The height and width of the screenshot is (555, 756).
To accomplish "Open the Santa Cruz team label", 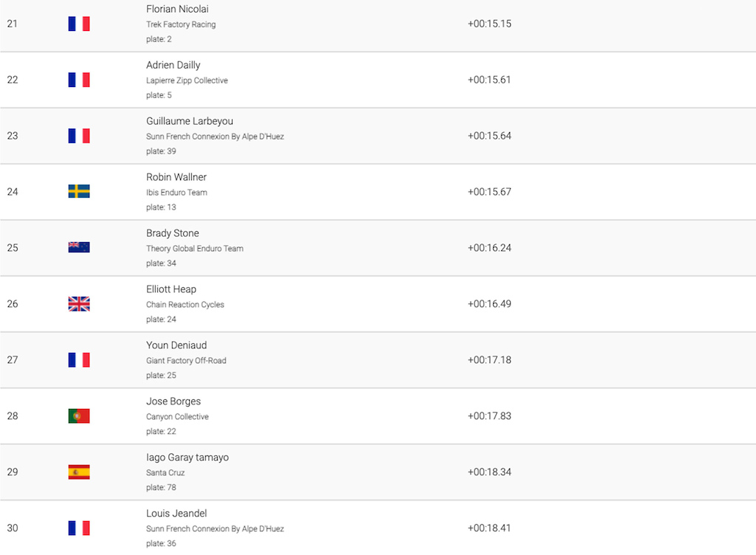I will (165, 472).
